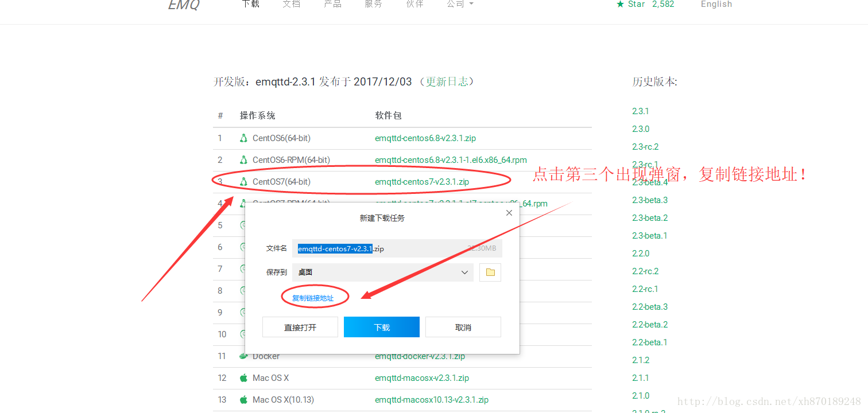Click the Apple icon beside Mac OS X

pos(243,378)
